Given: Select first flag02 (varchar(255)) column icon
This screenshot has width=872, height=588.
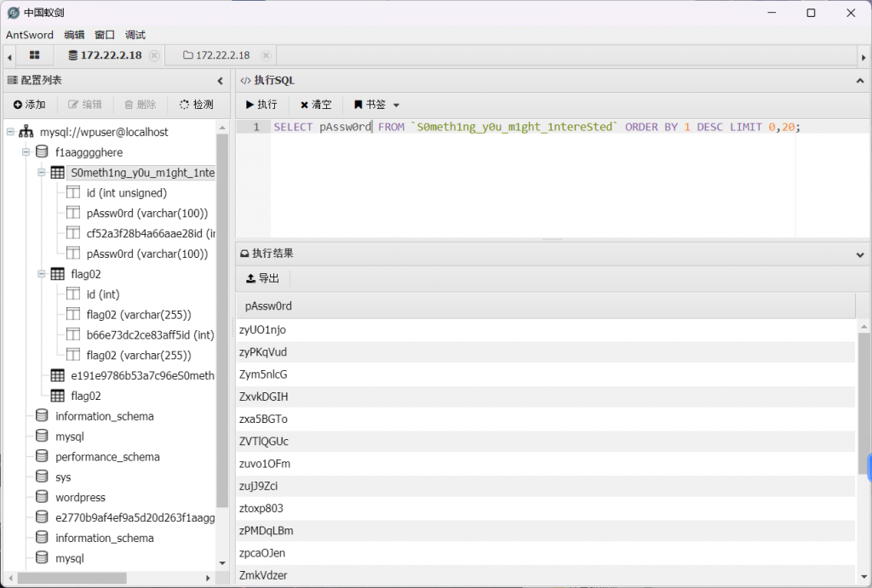Looking at the screenshot, I should tap(73, 315).
